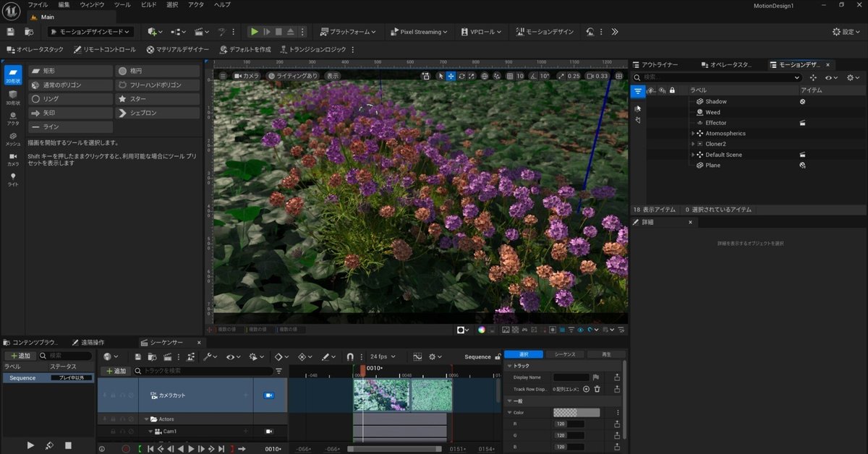The image size is (868, 454).
Task: Choose the ライン line shape tool
Action: (x=70, y=127)
